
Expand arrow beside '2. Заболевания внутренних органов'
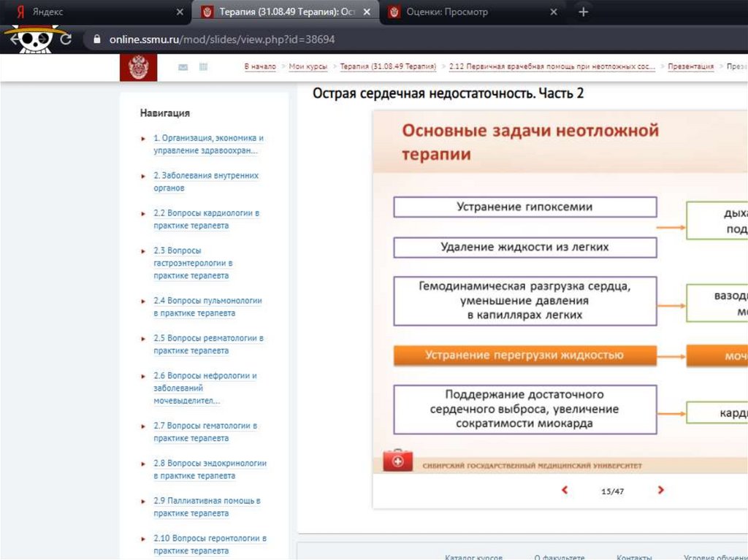point(143,177)
